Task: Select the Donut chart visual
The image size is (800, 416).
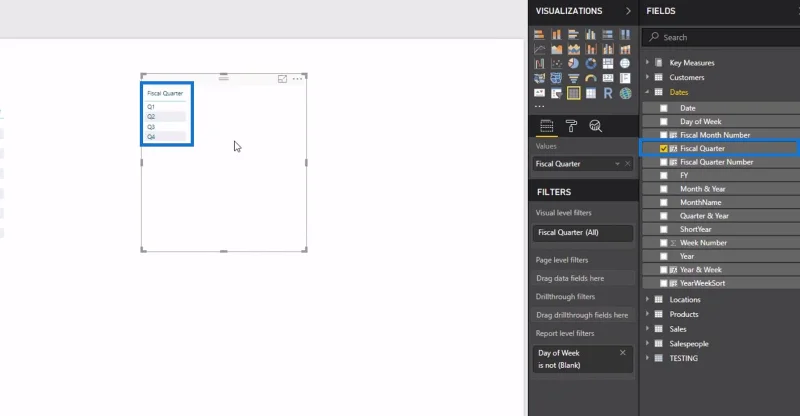Action: coord(591,63)
